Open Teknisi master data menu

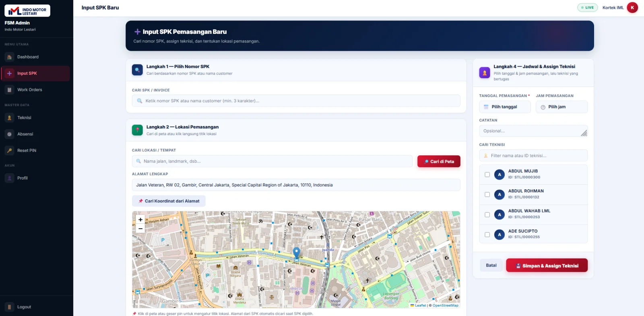[35, 118]
